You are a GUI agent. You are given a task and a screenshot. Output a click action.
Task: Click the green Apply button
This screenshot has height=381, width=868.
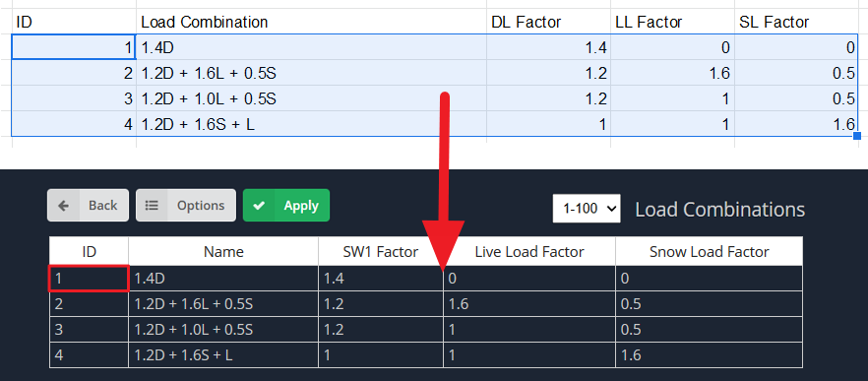pos(286,206)
